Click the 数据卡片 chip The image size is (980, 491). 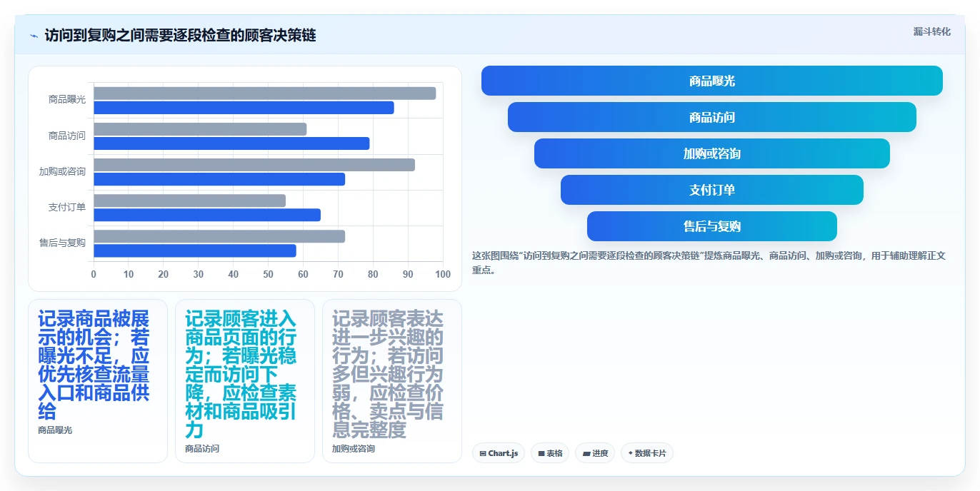[646, 453]
